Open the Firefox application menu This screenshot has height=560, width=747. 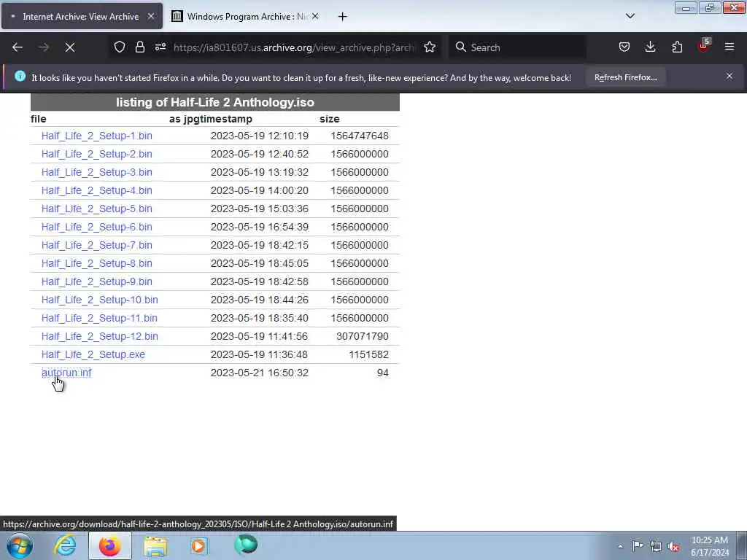point(729,47)
